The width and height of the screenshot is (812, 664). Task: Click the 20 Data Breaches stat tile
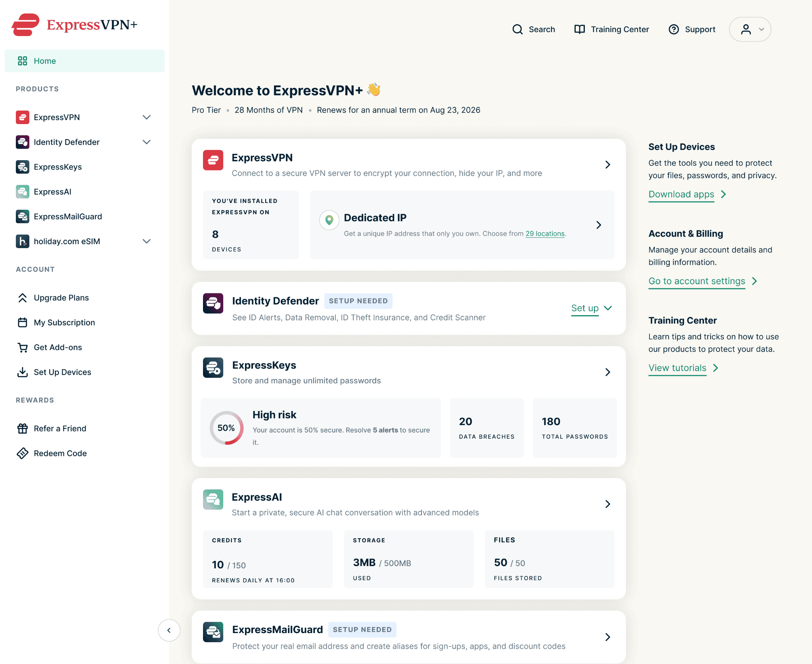pos(487,428)
